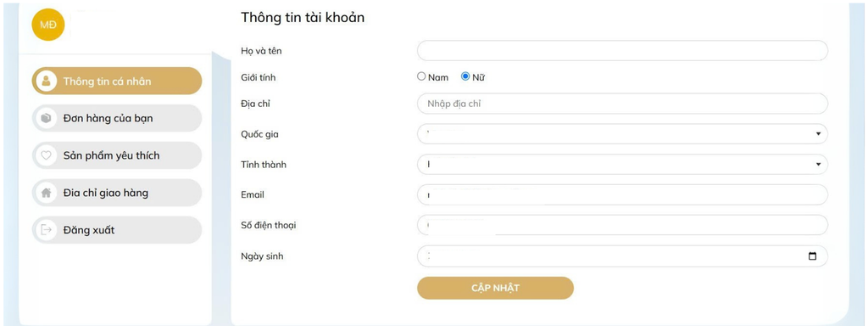Click the Số điện thoại input field
This screenshot has width=868, height=326.
tap(622, 225)
